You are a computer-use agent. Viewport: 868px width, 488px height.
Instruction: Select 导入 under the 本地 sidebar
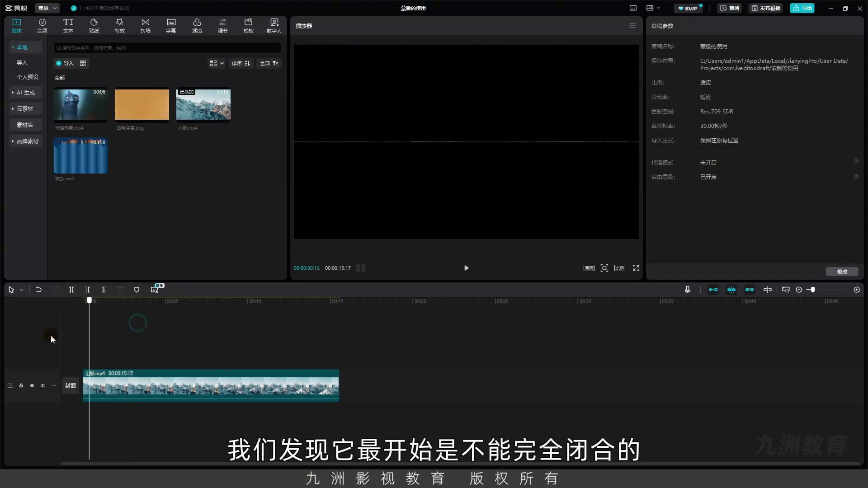coord(22,62)
